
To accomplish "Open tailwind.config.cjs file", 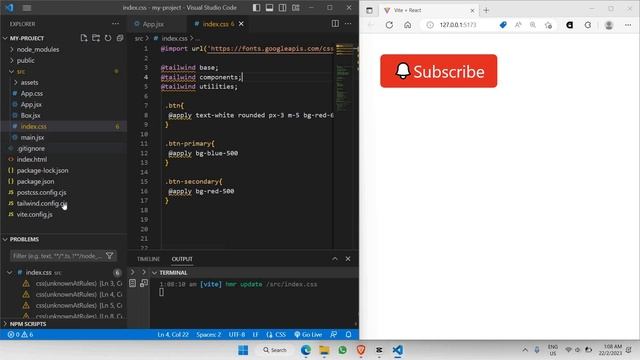I will (x=41, y=203).
